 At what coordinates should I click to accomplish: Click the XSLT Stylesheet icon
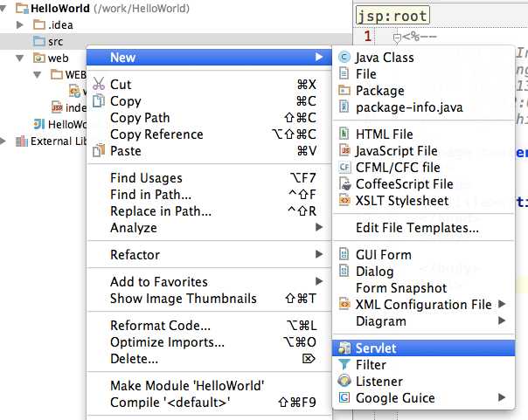click(344, 201)
